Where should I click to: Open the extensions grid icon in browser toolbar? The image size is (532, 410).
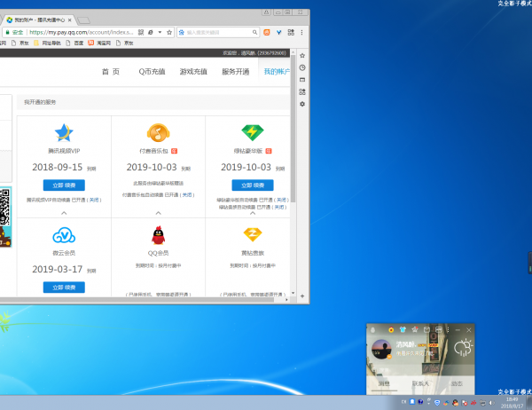coord(291,32)
